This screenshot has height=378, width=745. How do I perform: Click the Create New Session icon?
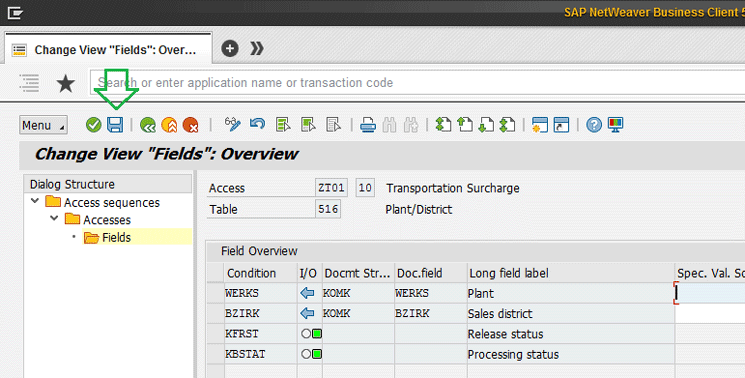pyautogui.click(x=540, y=125)
